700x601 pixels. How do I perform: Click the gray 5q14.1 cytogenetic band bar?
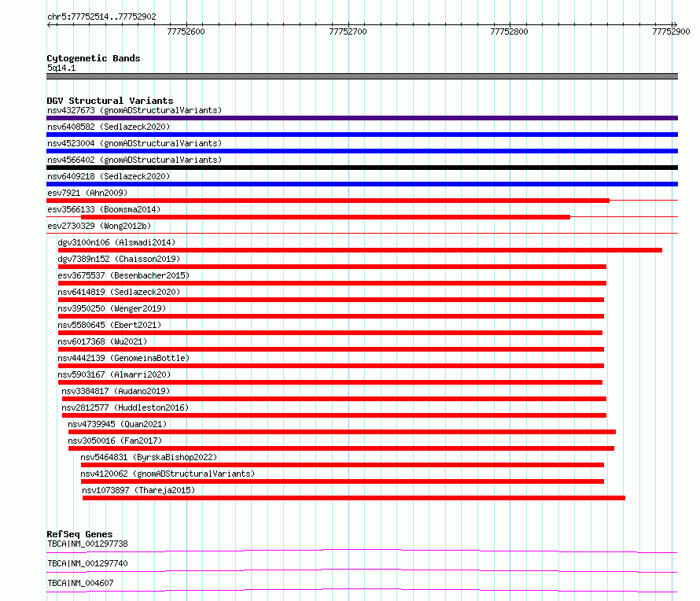(362, 76)
